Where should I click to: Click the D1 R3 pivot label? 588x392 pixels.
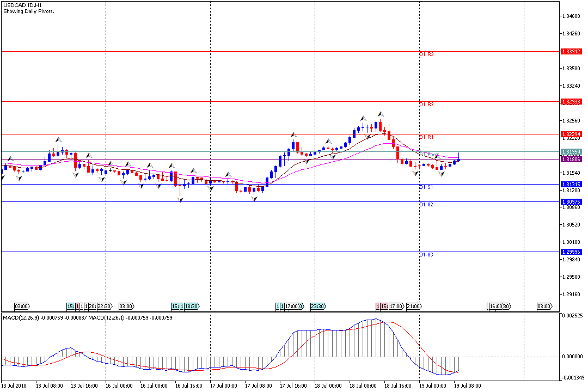(426, 54)
